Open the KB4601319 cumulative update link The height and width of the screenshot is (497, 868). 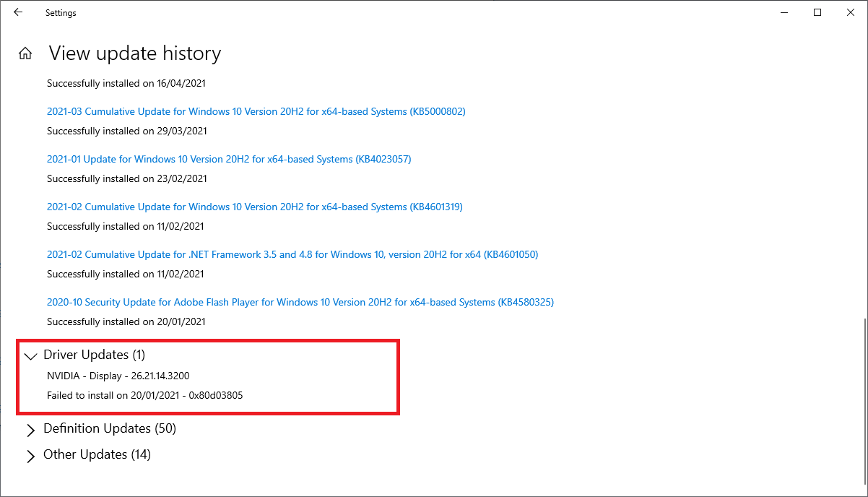(254, 207)
